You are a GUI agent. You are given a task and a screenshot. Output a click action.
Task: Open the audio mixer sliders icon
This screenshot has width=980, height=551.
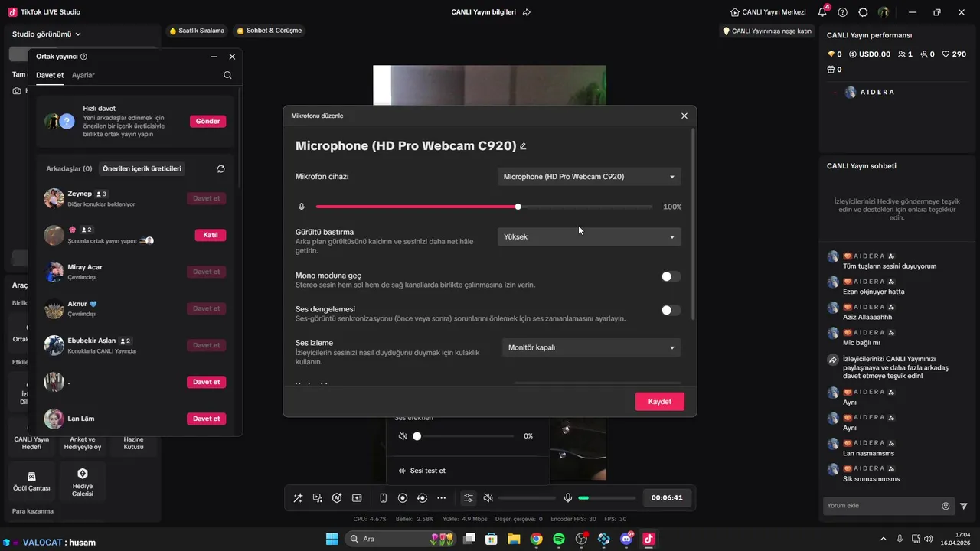(x=469, y=498)
